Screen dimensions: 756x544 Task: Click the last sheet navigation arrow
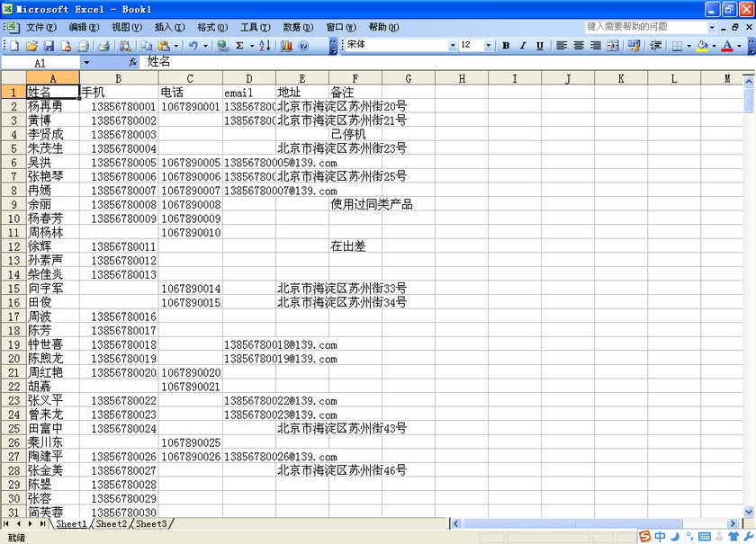coord(42,523)
